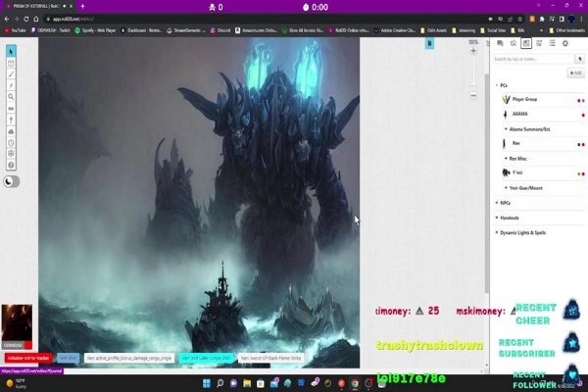Click the Initiative-roll-to-tracker macro button
Screen dimensions: 588x392
tap(28, 358)
